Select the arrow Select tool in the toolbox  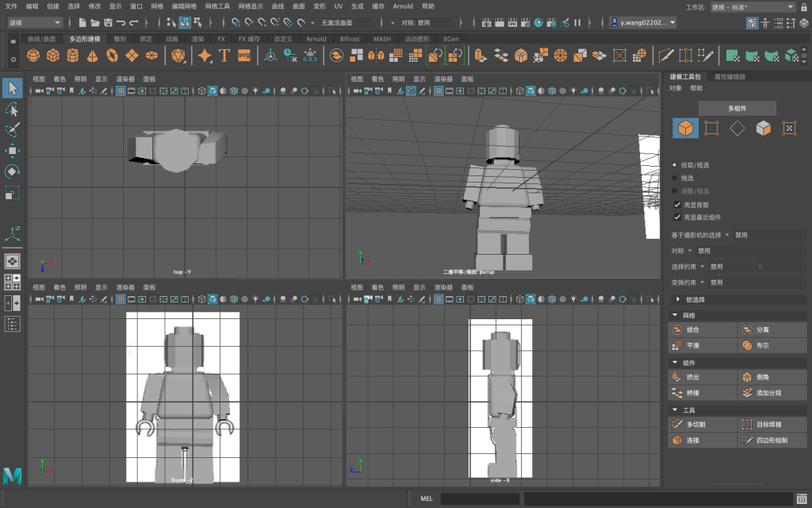(x=13, y=89)
